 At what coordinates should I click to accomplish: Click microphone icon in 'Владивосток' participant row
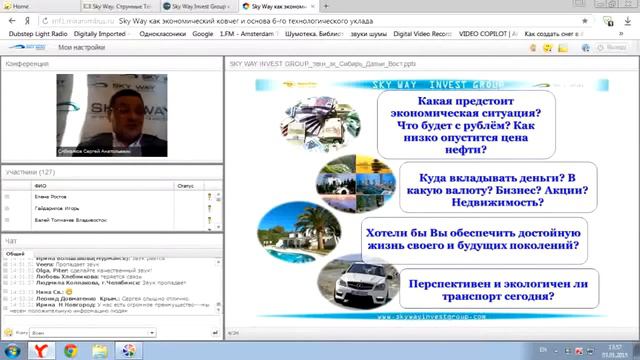[209, 220]
